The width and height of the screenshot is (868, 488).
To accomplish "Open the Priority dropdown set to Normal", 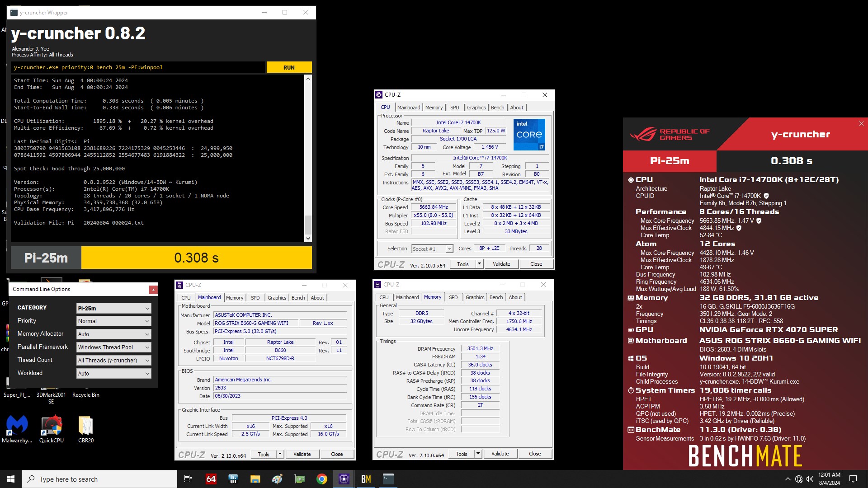I will pos(113,321).
